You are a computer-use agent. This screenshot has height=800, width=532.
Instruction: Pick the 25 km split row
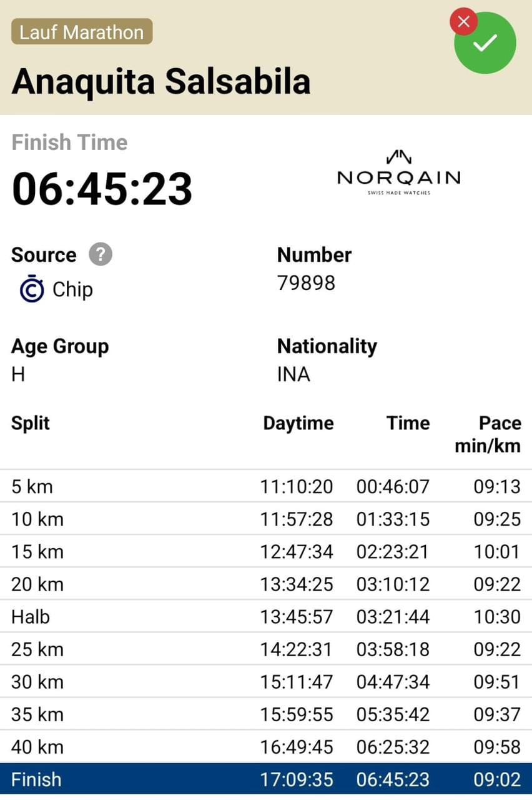[266, 649]
